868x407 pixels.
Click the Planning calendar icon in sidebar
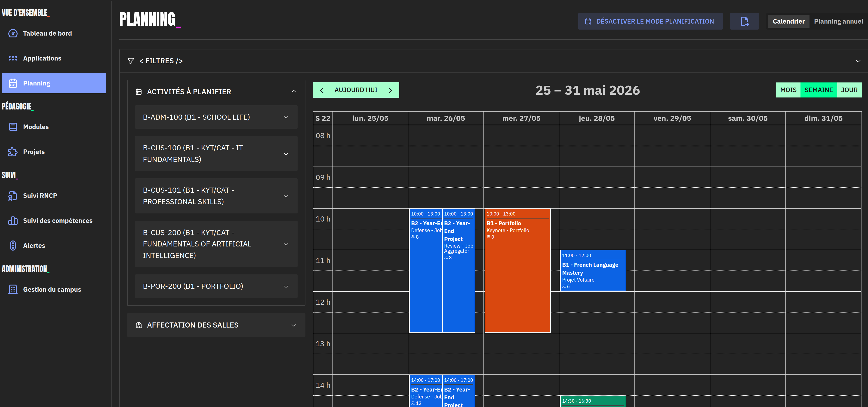click(x=13, y=83)
